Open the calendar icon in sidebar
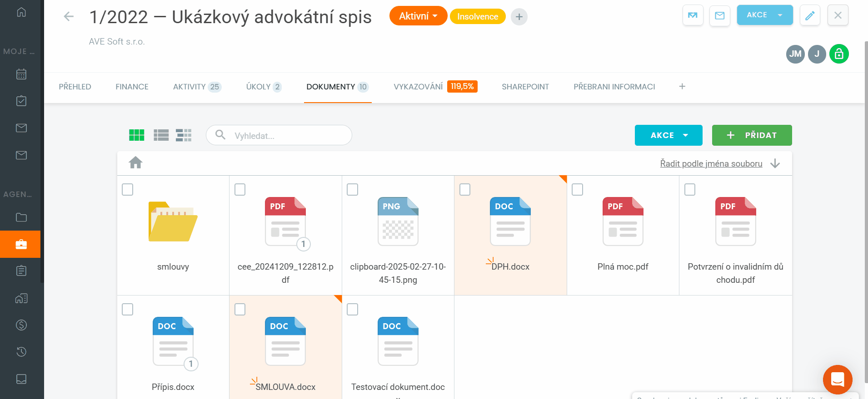The height and width of the screenshot is (399, 868). 21,74
